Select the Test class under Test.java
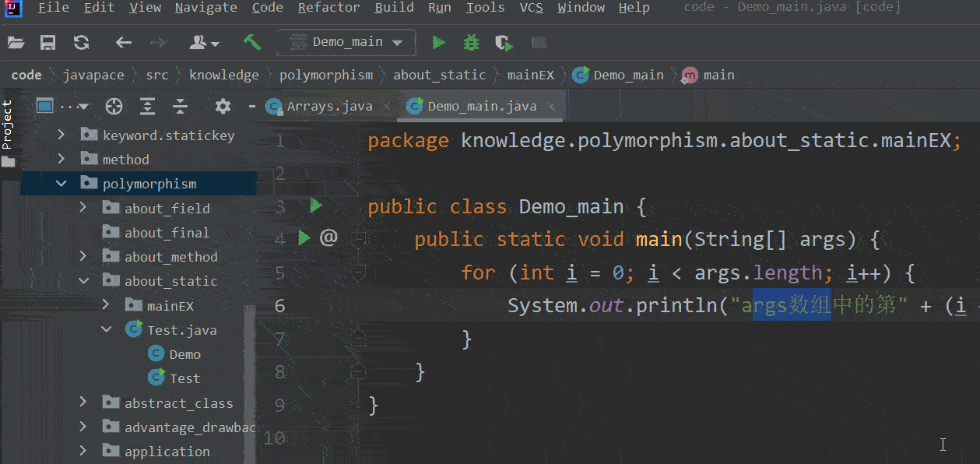The height and width of the screenshot is (464, 980). tap(174, 378)
